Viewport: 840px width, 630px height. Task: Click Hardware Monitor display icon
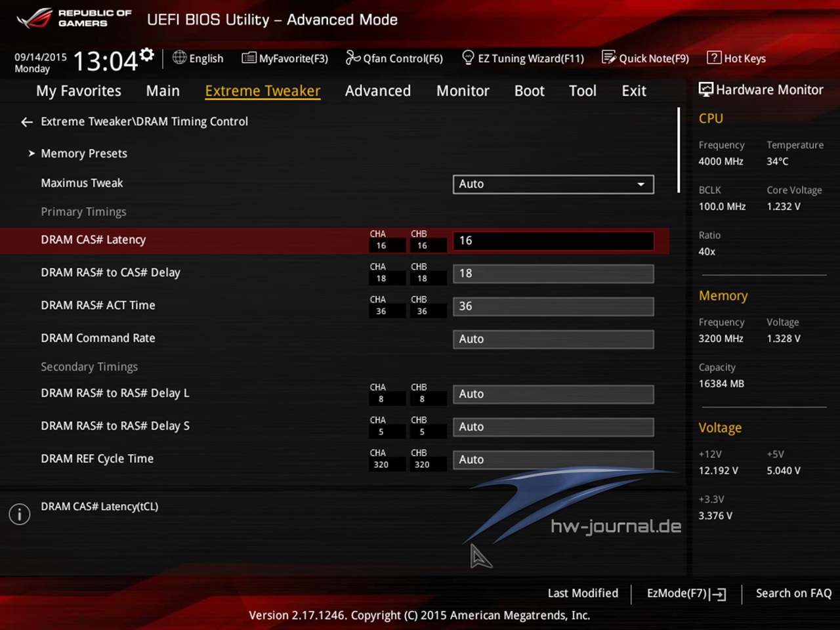[x=706, y=90]
